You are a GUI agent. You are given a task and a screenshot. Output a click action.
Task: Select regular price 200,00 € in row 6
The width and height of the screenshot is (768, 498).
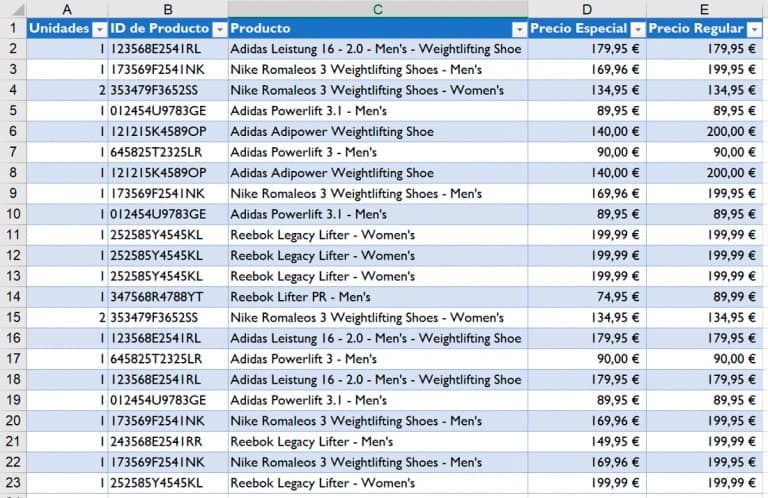pyautogui.click(x=704, y=131)
